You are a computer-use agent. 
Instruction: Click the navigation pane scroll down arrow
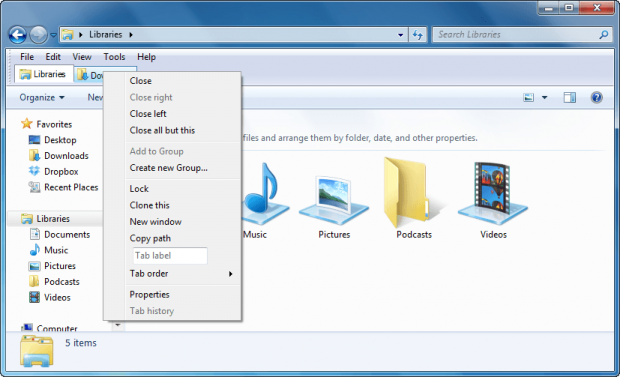(118, 326)
